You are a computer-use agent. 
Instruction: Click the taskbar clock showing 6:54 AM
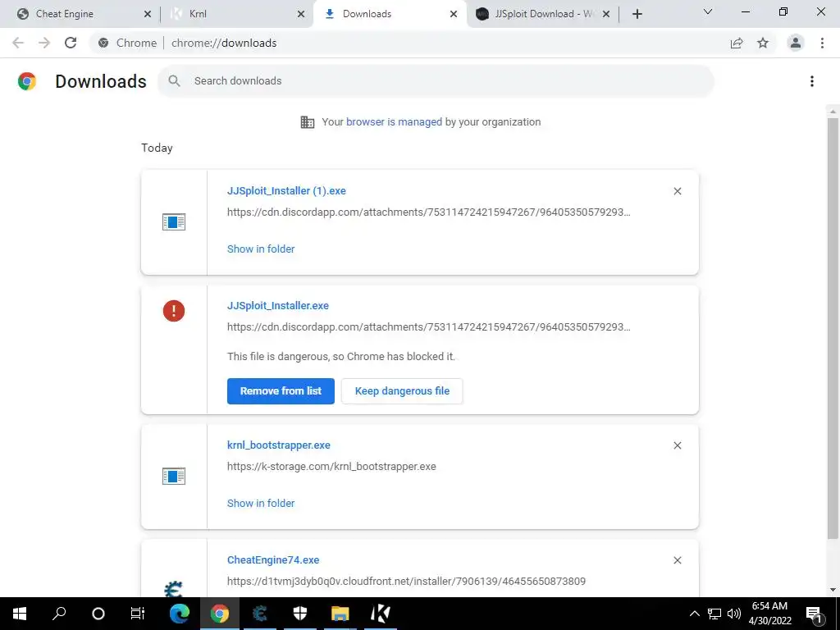769,614
